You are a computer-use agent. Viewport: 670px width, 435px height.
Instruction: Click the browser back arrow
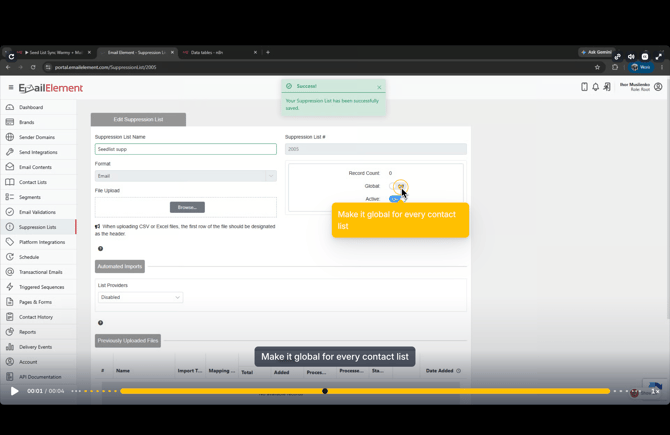tap(8, 67)
